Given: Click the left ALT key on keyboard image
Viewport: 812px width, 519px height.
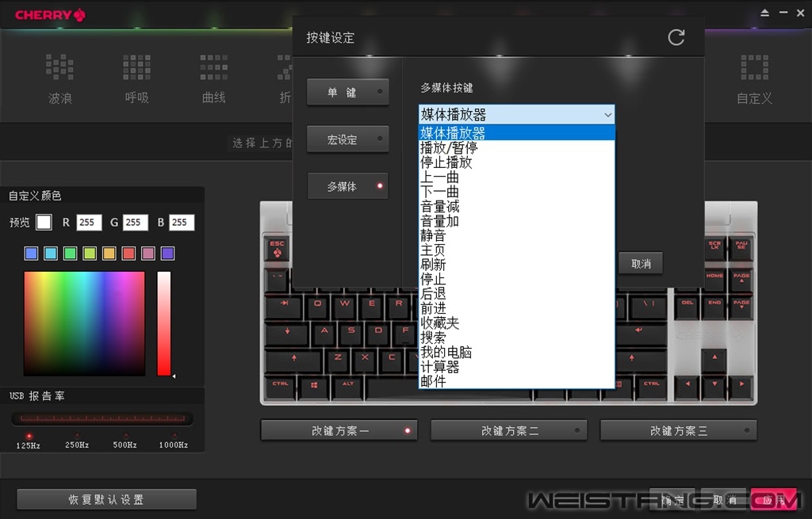Looking at the screenshot, I should 347,388.
